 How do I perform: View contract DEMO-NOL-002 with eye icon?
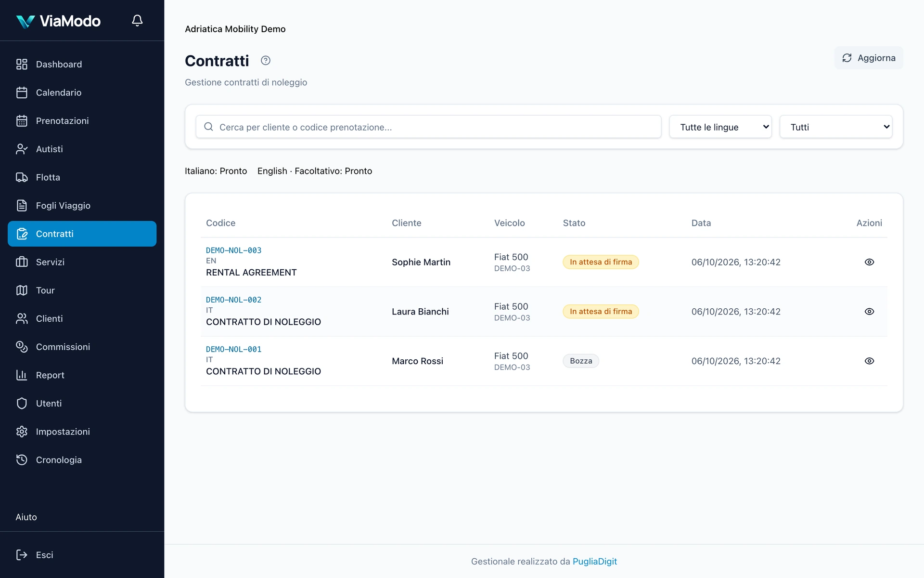click(x=869, y=312)
